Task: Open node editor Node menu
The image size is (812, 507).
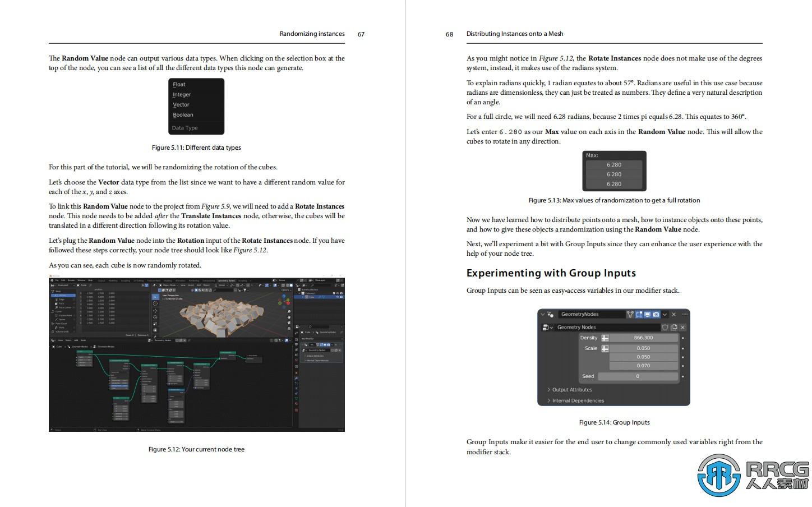Action: (x=83, y=340)
